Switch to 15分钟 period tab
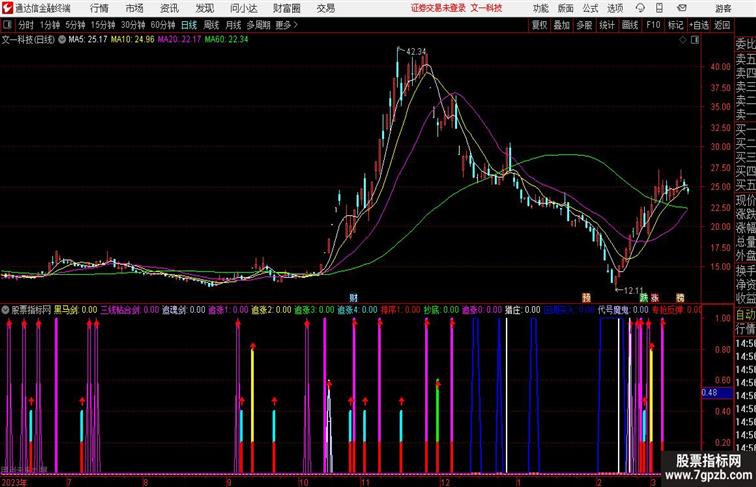Viewport: 756px width, 487px height. click(x=103, y=25)
